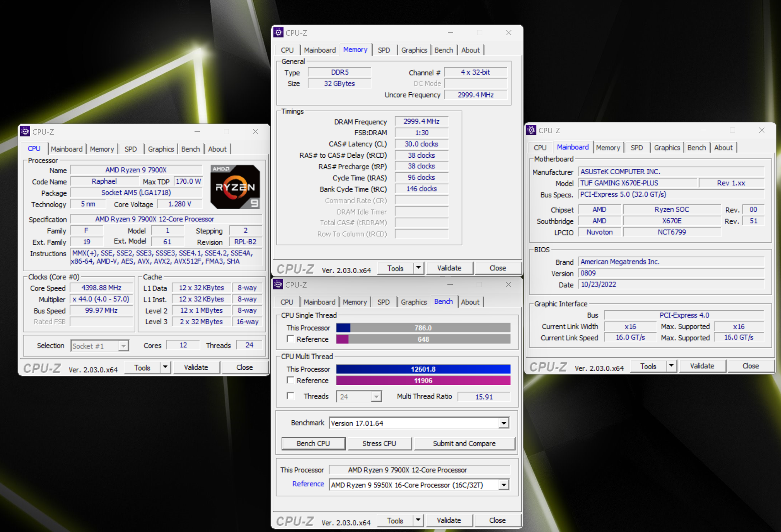Click the CPU-Z icon in the CPU window titlebar
Image resolution: width=781 pixels, height=532 pixels.
coord(25,132)
